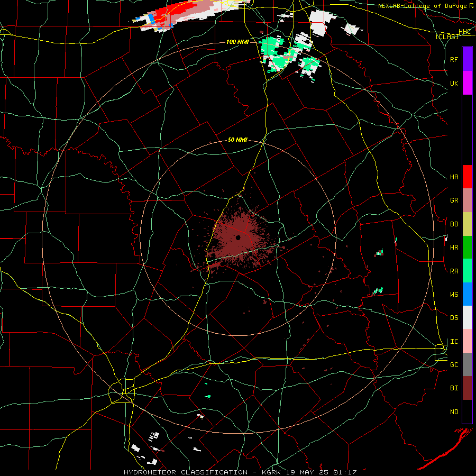Click the GR dusty pink legend swatch
Screen dimensions: 476x476
(x=467, y=200)
